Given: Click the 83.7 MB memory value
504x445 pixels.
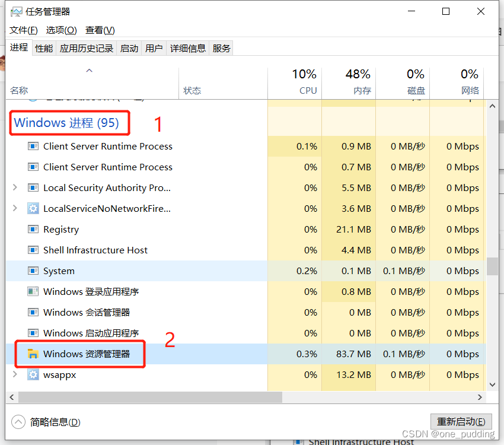Looking at the screenshot, I should [x=353, y=354].
